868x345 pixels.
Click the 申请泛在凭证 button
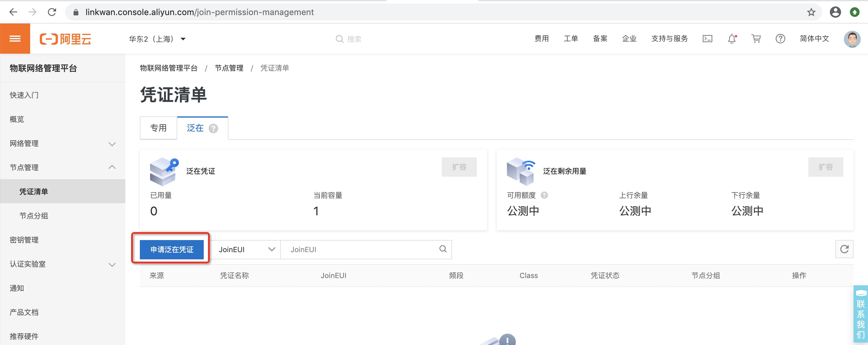coord(171,249)
